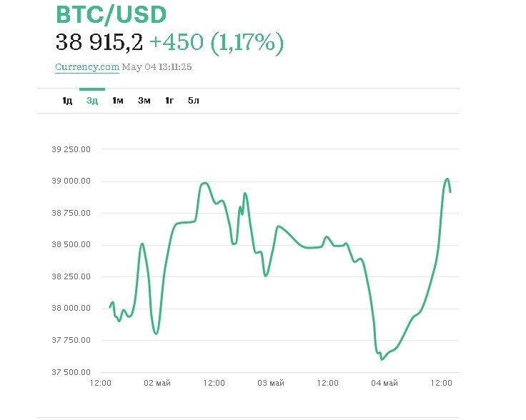The image size is (526, 420).
Task: Switch to the 3д range tab
Action: (92, 101)
